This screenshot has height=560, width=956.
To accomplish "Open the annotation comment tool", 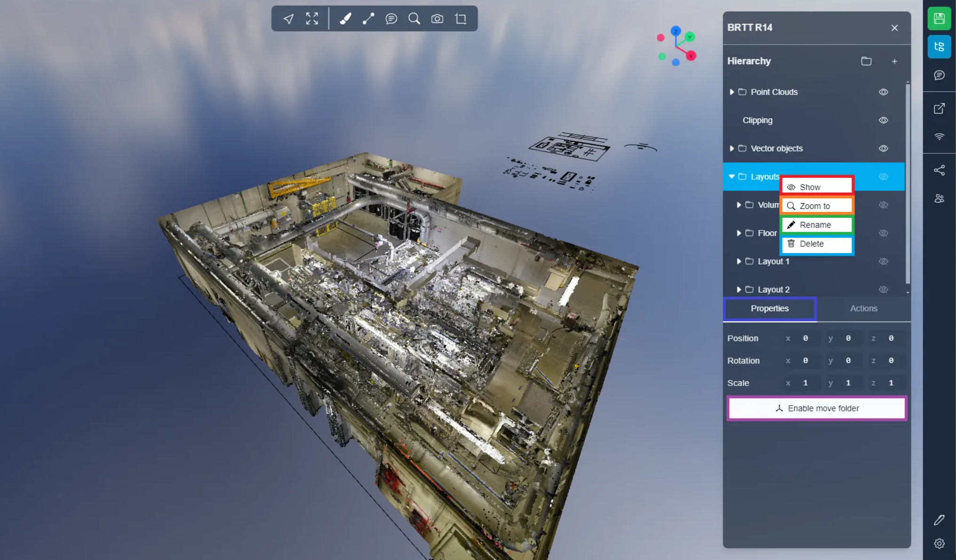I will (391, 19).
